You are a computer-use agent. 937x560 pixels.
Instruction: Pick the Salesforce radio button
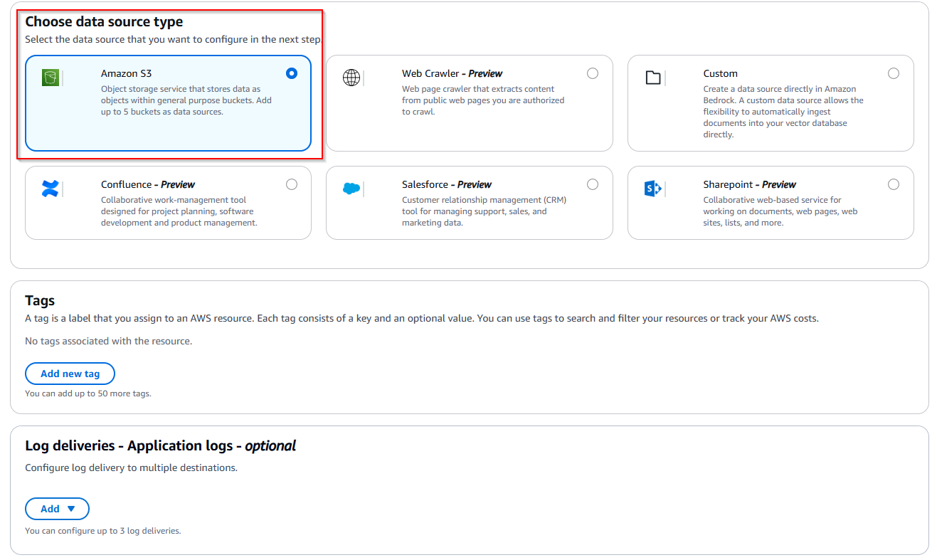(x=593, y=184)
